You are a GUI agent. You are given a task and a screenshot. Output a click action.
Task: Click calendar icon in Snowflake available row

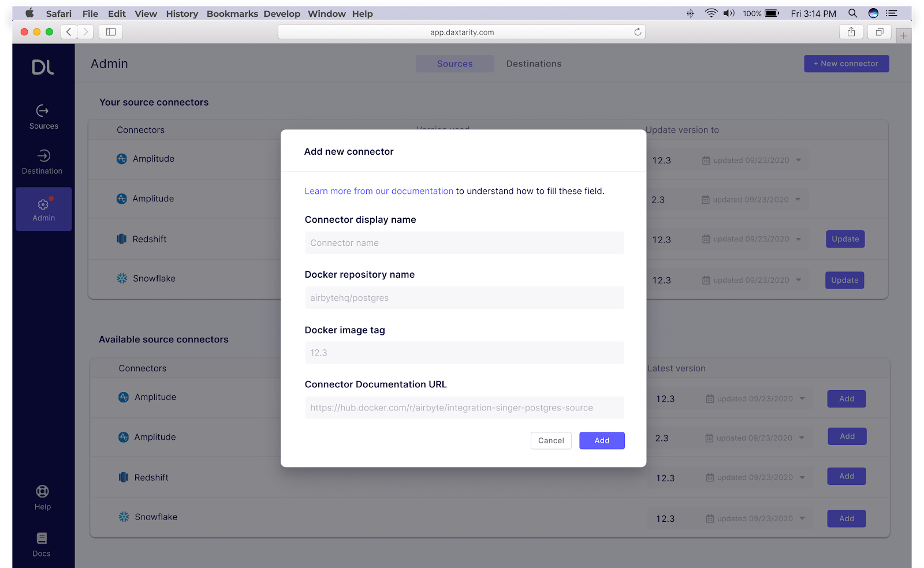coord(710,518)
